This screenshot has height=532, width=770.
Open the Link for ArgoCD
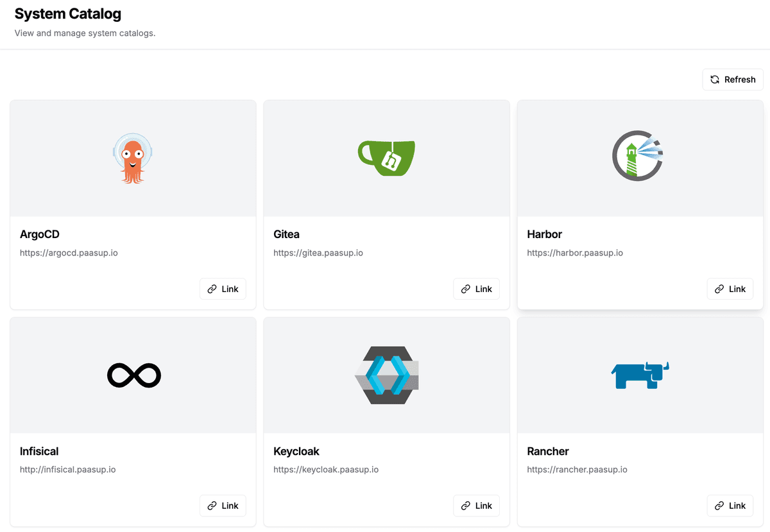point(223,289)
